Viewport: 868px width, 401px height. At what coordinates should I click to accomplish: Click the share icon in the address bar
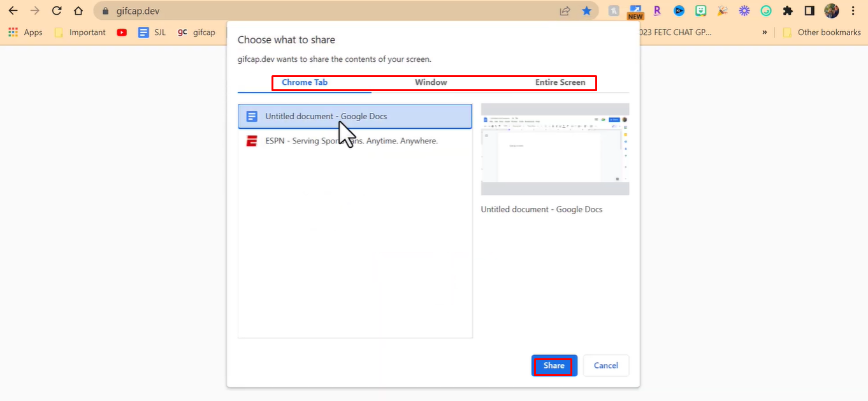click(x=565, y=11)
